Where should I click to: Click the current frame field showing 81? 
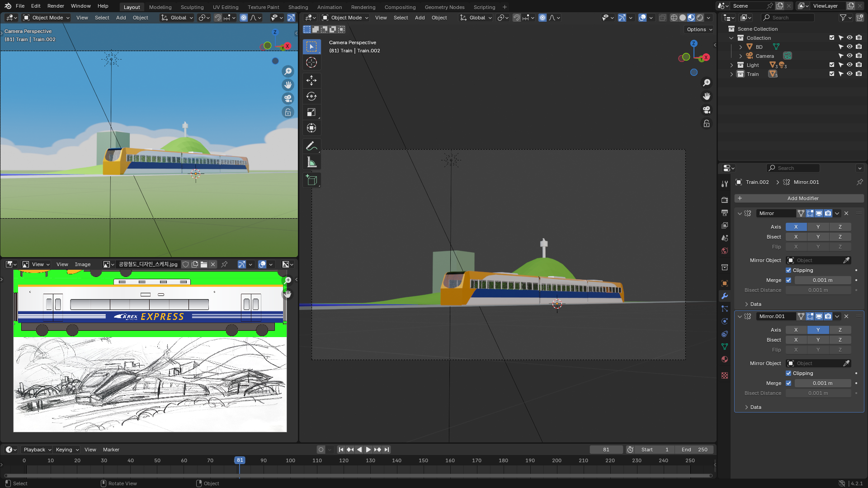pos(606,450)
